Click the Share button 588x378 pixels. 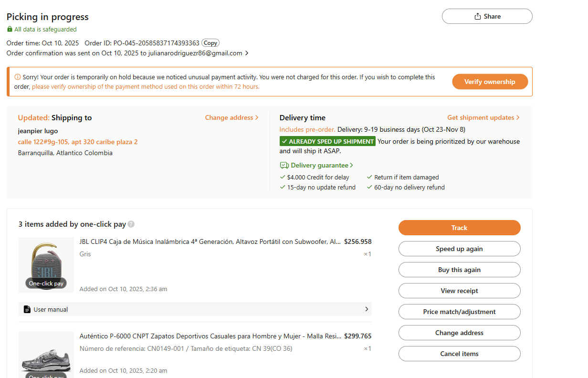(487, 16)
